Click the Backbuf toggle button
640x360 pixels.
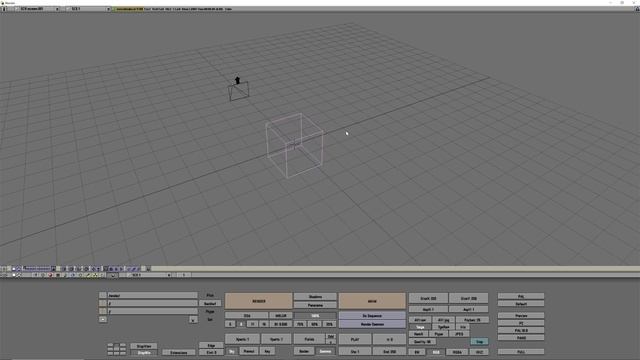210,304
